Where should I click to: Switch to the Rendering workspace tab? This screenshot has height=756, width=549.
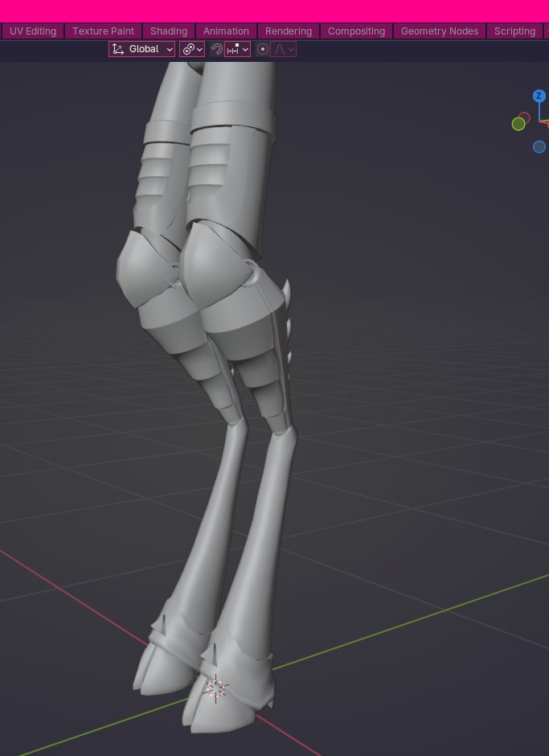pos(289,31)
